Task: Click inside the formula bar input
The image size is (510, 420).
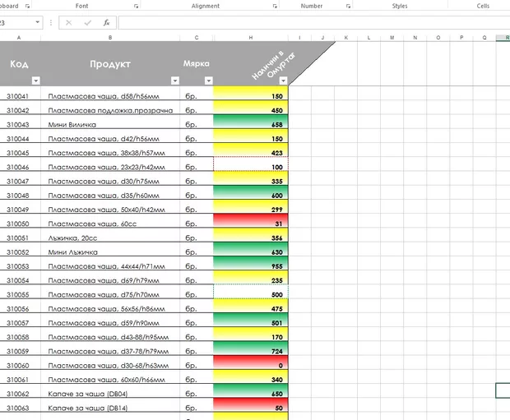Action: tap(313, 23)
